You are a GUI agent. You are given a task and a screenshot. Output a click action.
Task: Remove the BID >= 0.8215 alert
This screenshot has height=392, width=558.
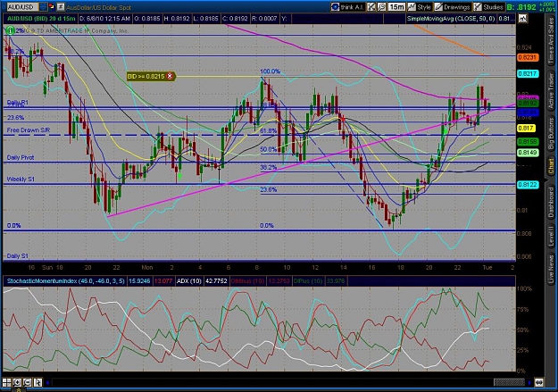(171, 76)
